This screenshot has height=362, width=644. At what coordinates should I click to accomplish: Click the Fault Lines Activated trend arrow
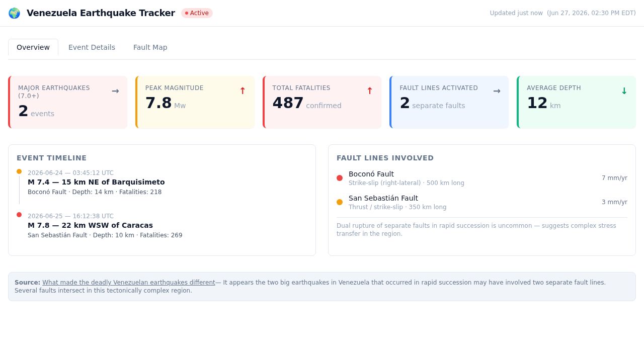click(x=497, y=91)
